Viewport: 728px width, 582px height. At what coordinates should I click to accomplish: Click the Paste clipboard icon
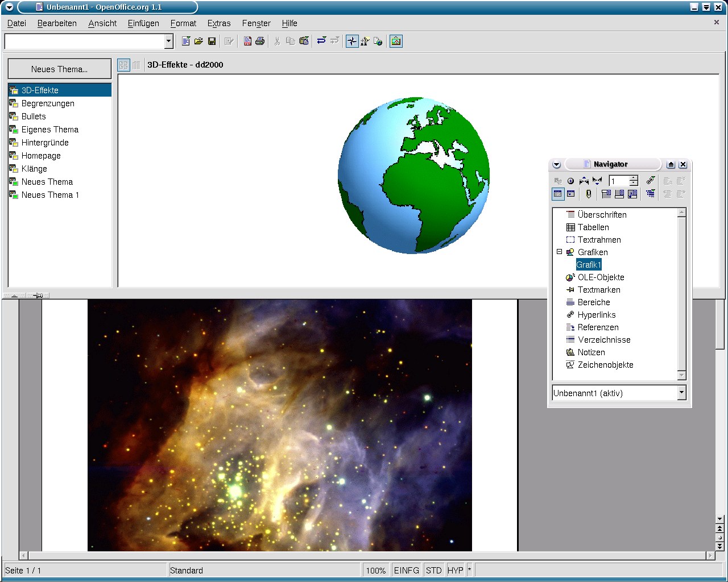(304, 41)
